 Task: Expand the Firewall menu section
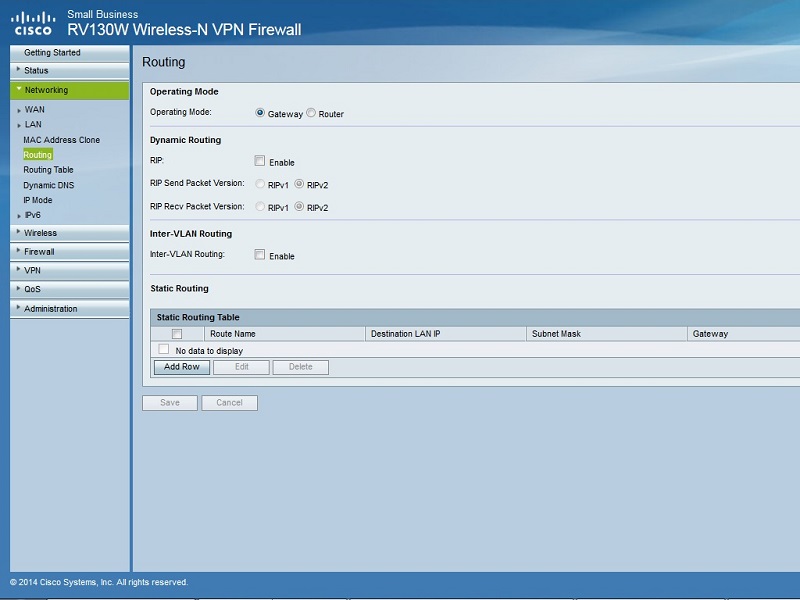point(69,252)
